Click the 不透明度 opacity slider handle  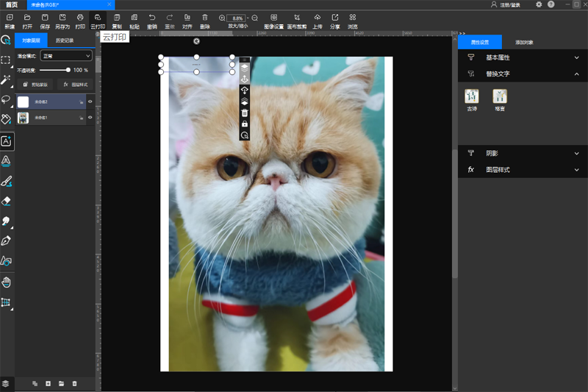[x=68, y=70]
